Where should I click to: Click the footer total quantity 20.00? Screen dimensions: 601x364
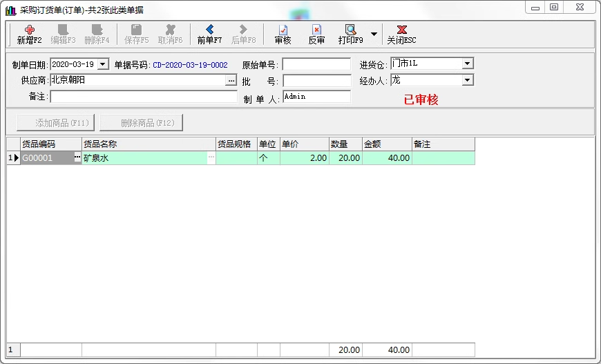(x=345, y=349)
